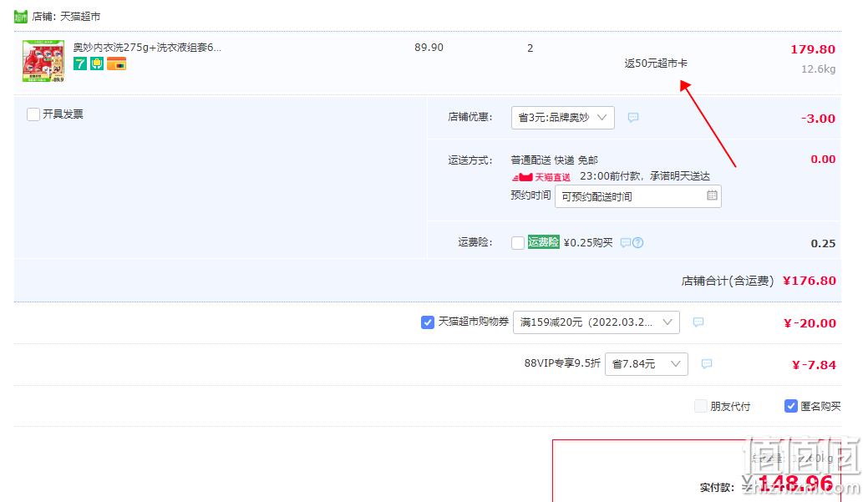Click message icon beside 88VIP discount
The width and height of the screenshot is (868, 502).
707,363
